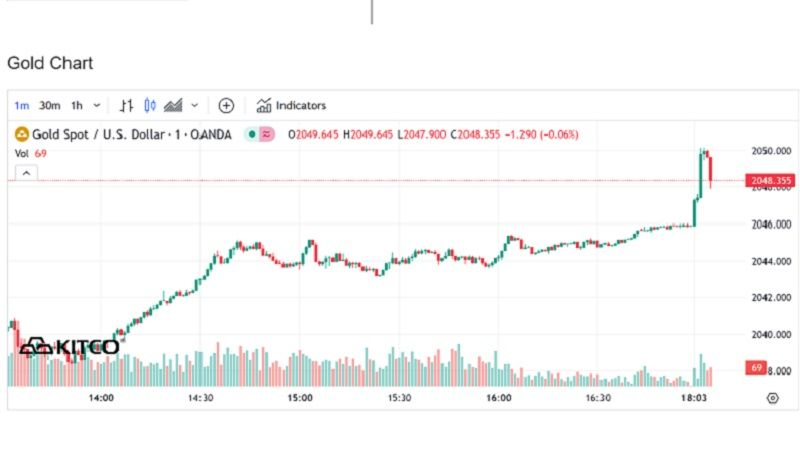Click the Kitco logo watermark
800x449 pixels.
coord(70,347)
